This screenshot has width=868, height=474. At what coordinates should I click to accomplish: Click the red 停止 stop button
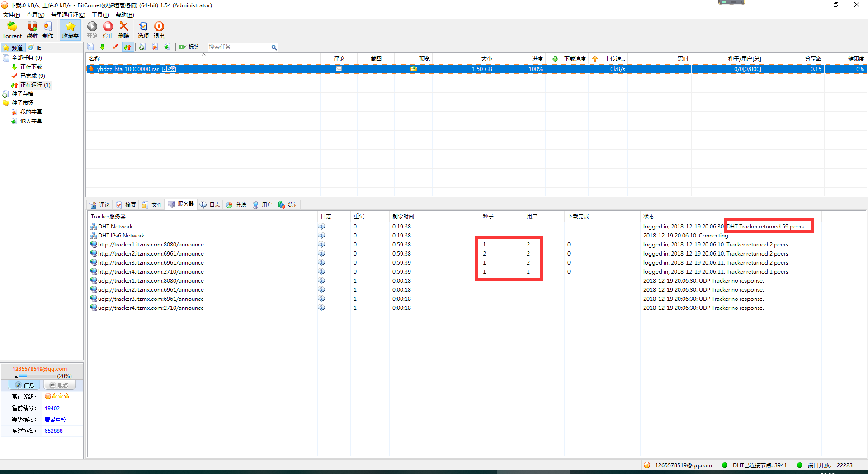108,27
